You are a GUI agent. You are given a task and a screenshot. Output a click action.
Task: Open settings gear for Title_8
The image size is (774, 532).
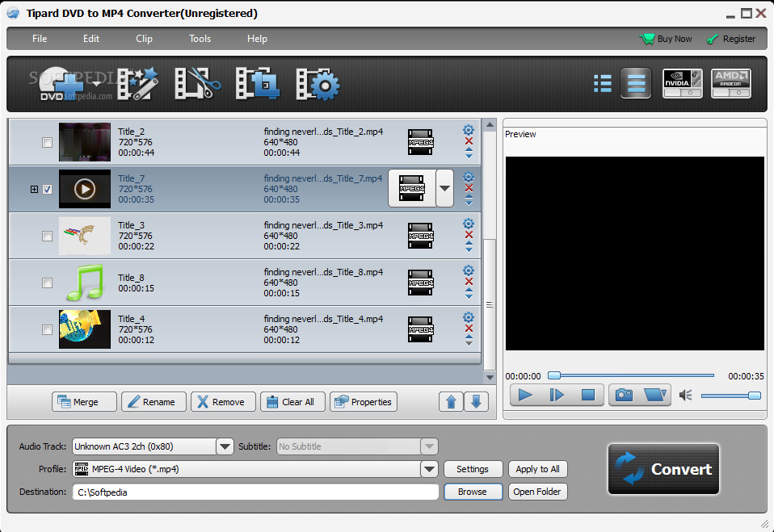tap(469, 270)
